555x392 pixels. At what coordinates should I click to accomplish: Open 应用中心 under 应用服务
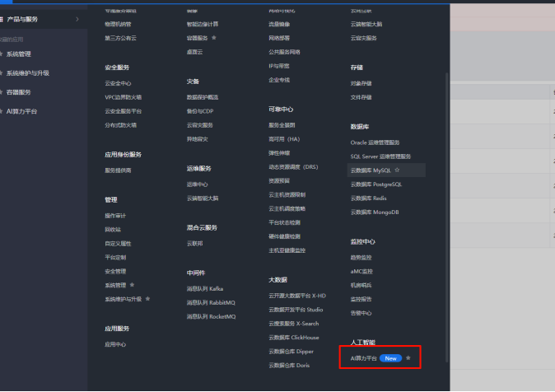pyautogui.click(x=115, y=344)
